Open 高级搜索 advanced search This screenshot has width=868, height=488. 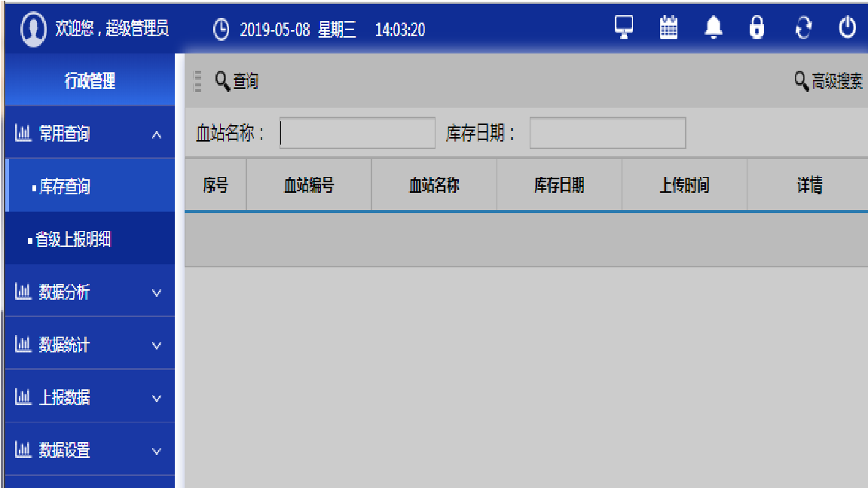pos(829,81)
